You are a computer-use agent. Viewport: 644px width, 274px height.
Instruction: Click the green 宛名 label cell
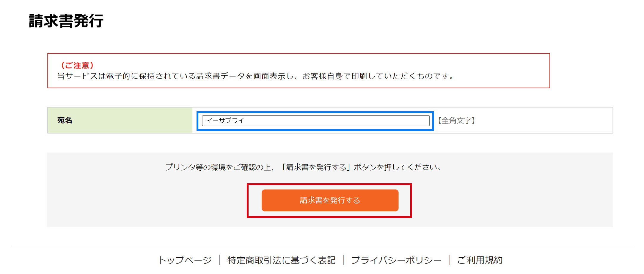click(120, 120)
